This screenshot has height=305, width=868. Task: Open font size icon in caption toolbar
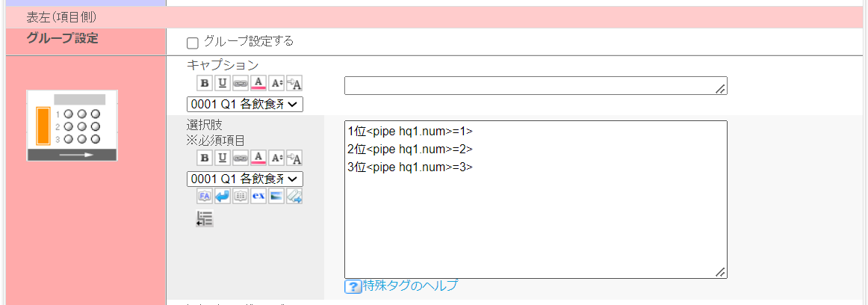(x=276, y=83)
